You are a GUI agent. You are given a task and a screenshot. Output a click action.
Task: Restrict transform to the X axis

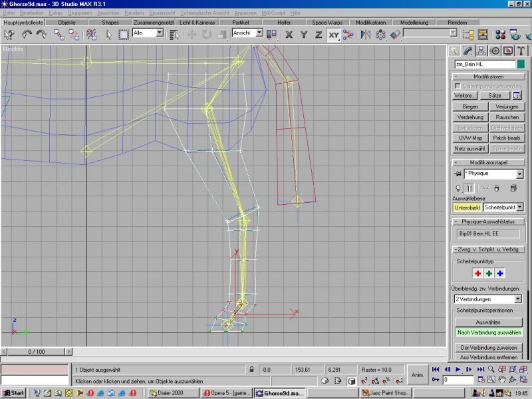point(289,34)
